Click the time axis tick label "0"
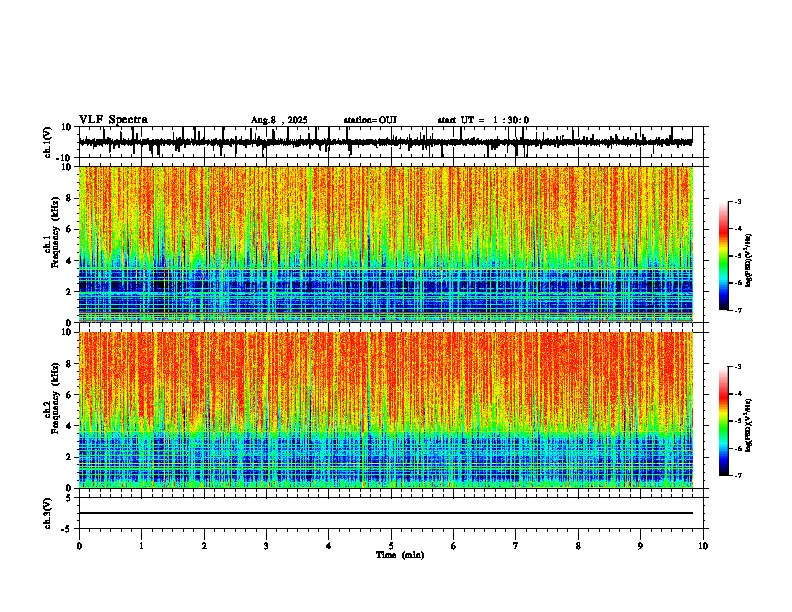This screenshot has width=792, height=612. click(79, 546)
